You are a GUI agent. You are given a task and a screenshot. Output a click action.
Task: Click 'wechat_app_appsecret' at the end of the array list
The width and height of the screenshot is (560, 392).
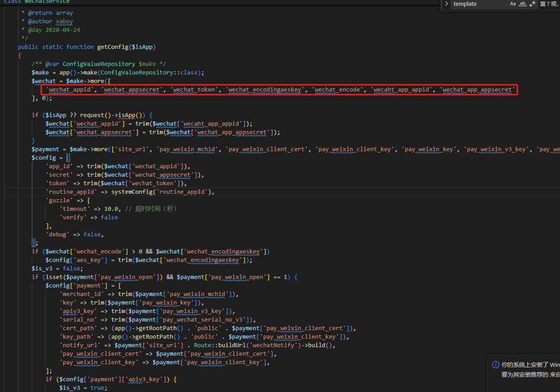coord(477,90)
